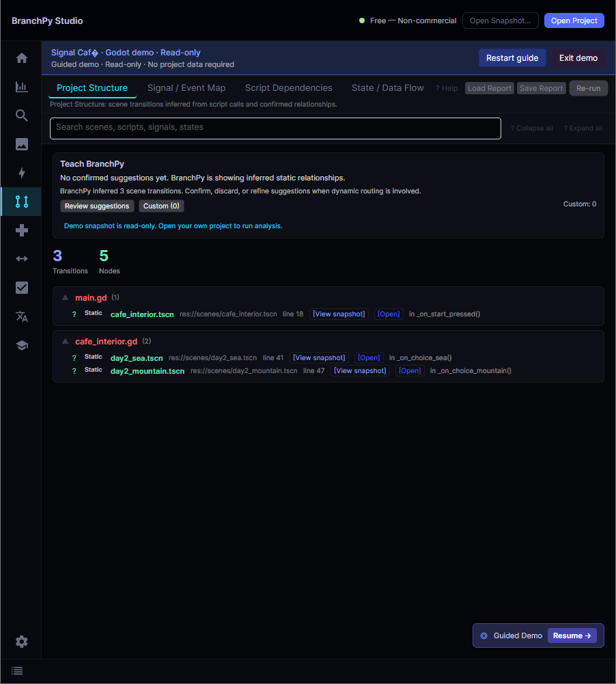Click Open Snapshot... button
616x684 pixels.
[500, 20]
